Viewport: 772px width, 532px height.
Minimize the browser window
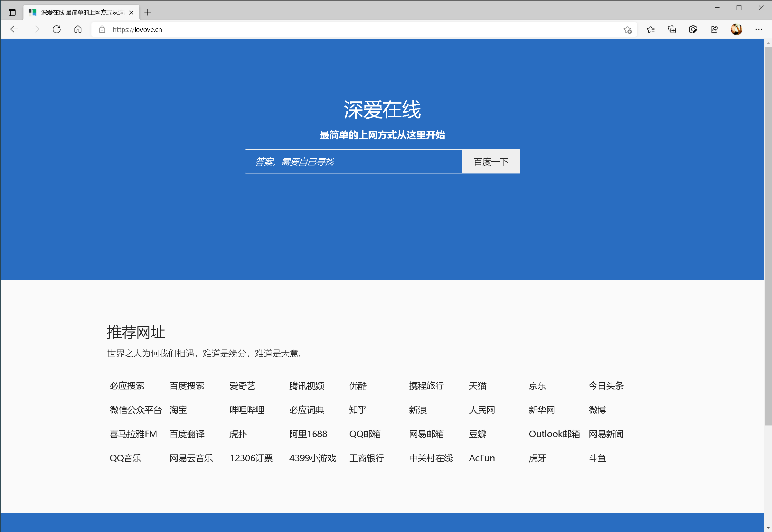pyautogui.click(x=717, y=8)
